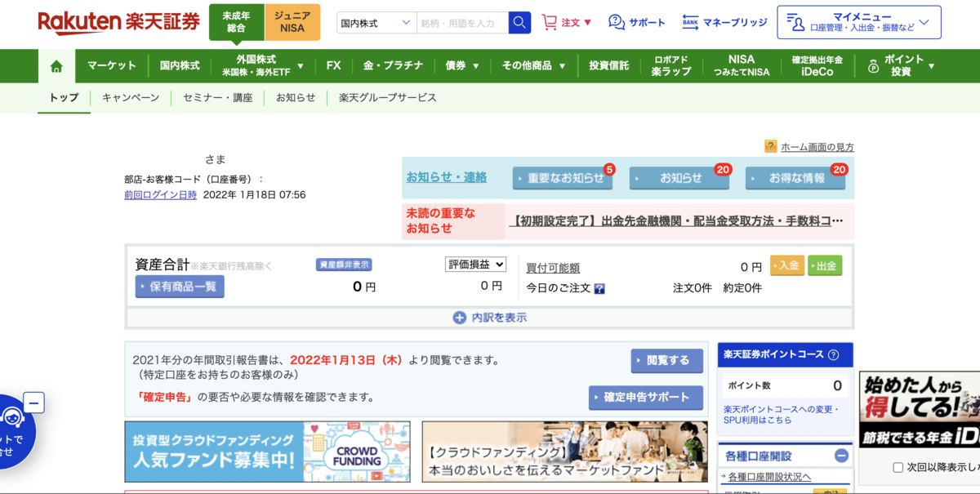The width and height of the screenshot is (980, 494).
Task: Open the マーケット menu
Action: 112,66
